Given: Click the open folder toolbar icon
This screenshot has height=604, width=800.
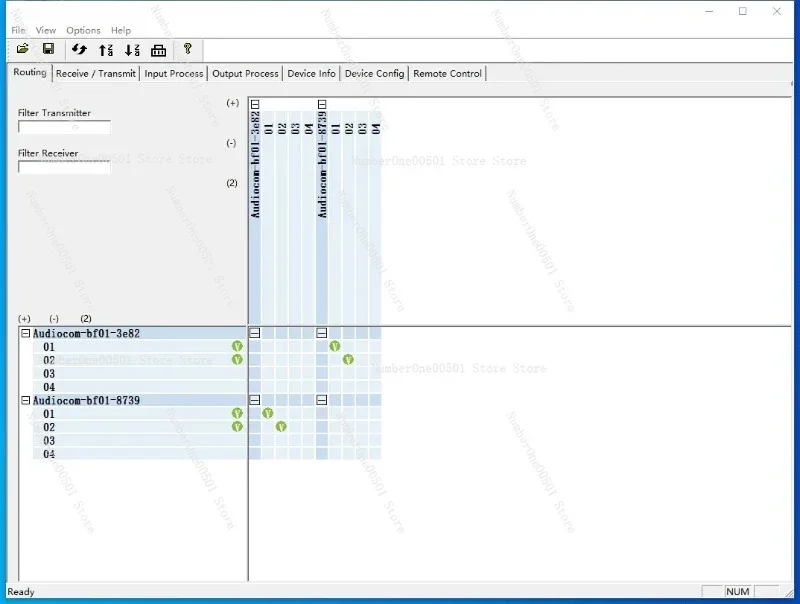Looking at the screenshot, I should (22, 49).
